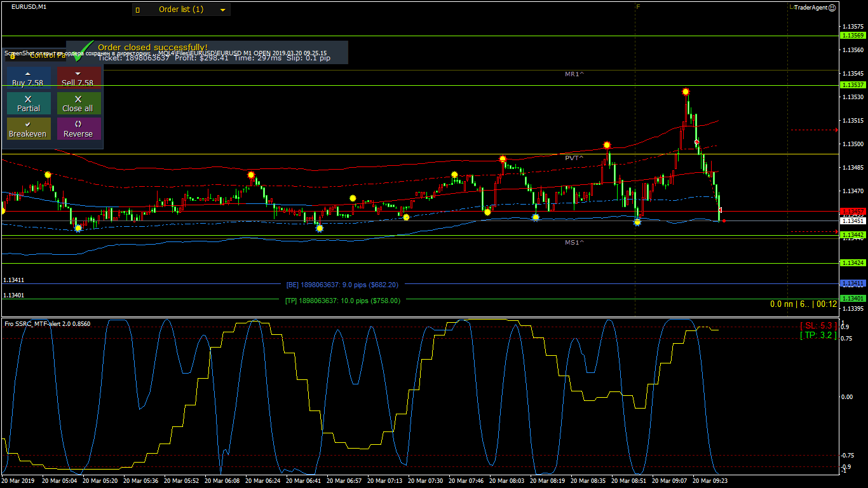Image resolution: width=868 pixels, height=488 pixels.
Task: Click the lock icon on the Control Panel header
Action: click(x=12, y=56)
